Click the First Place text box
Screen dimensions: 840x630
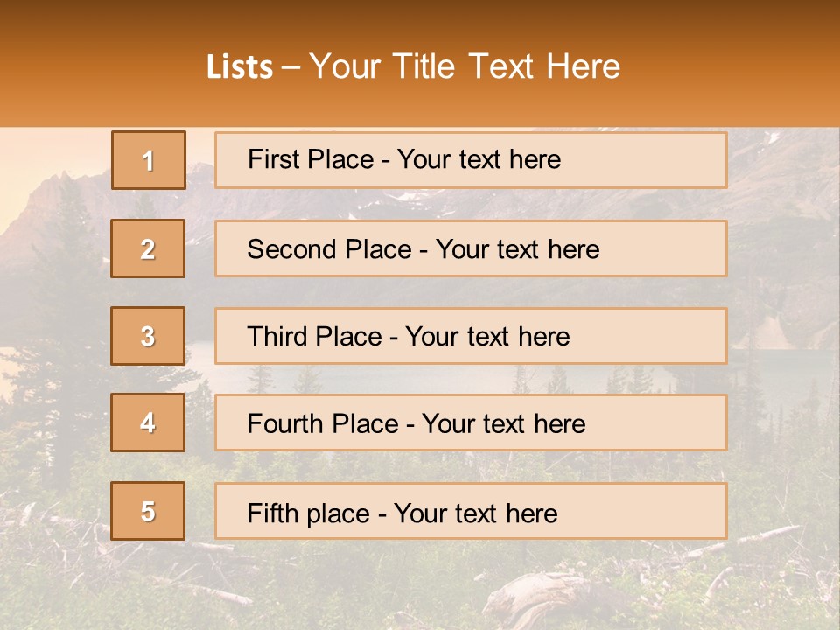click(471, 160)
